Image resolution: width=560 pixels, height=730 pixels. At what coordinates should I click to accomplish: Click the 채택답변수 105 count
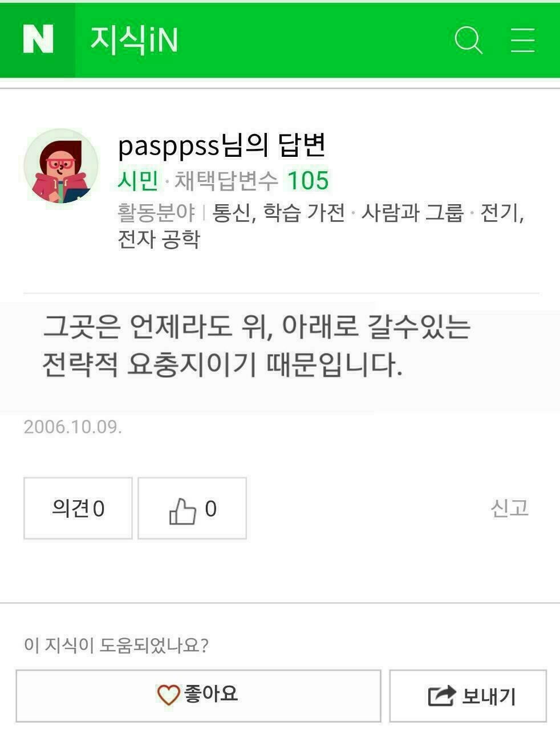[x=251, y=181]
